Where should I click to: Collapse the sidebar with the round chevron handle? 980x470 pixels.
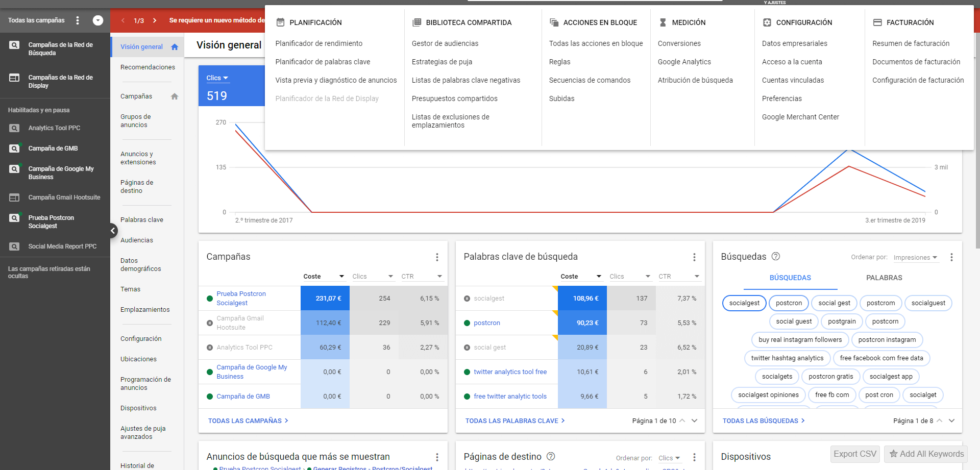click(113, 231)
